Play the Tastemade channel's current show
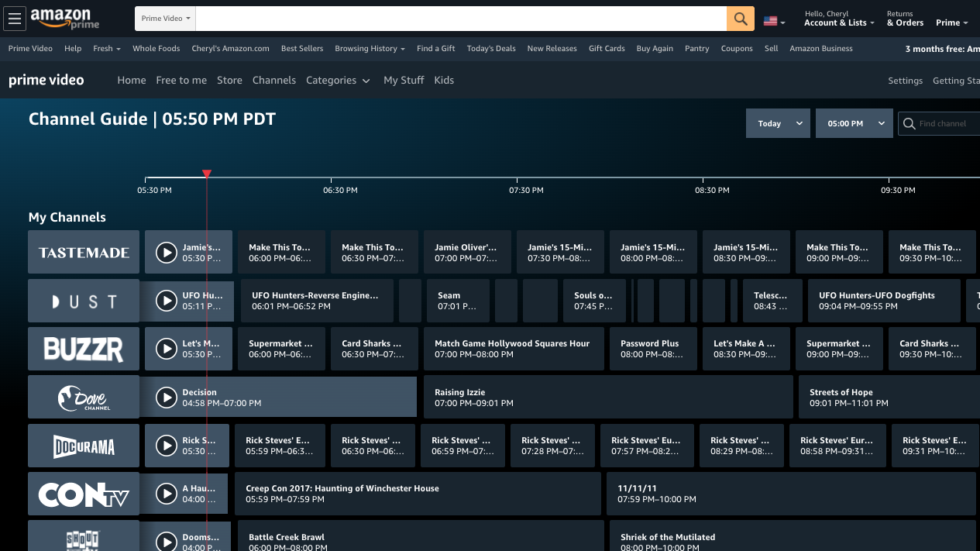980x551 pixels. tap(167, 253)
